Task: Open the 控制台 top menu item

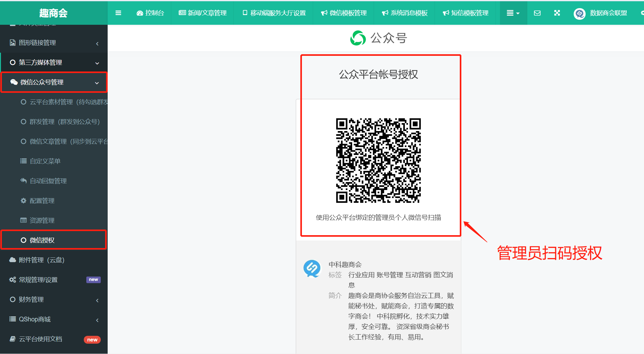Action: click(150, 13)
